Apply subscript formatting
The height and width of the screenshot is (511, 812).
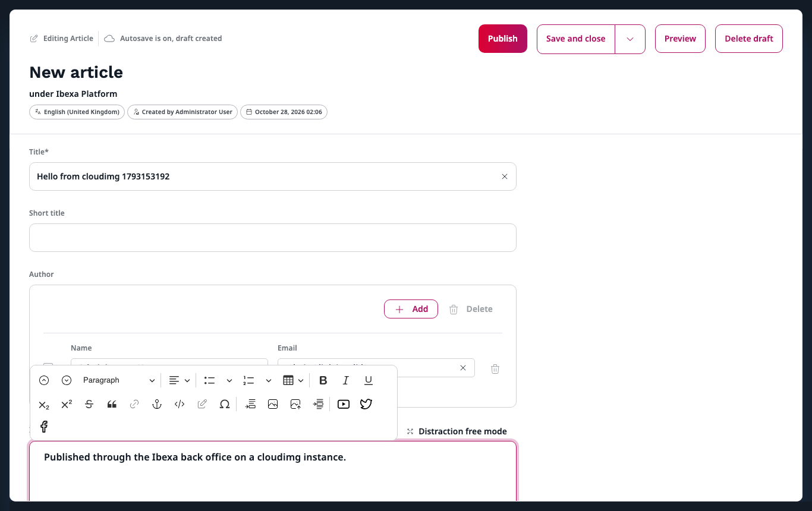[x=44, y=405]
